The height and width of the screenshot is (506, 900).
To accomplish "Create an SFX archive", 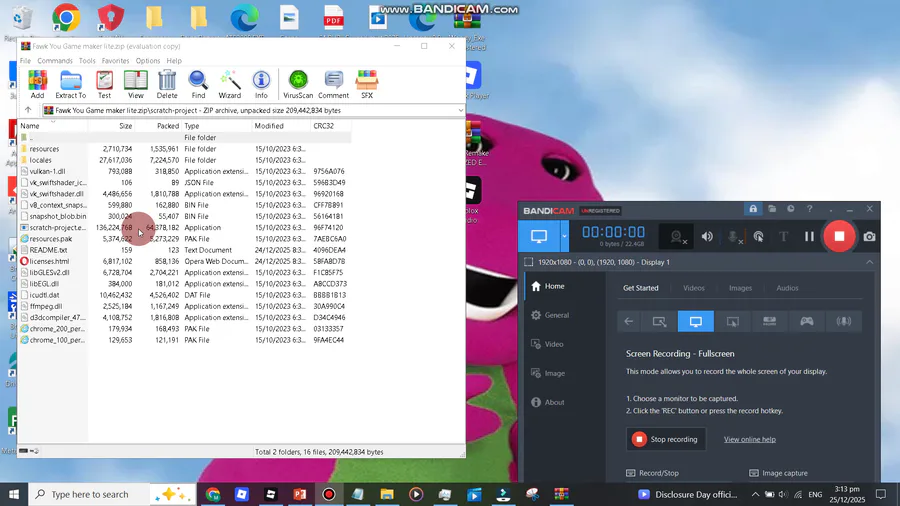I will (367, 84).
